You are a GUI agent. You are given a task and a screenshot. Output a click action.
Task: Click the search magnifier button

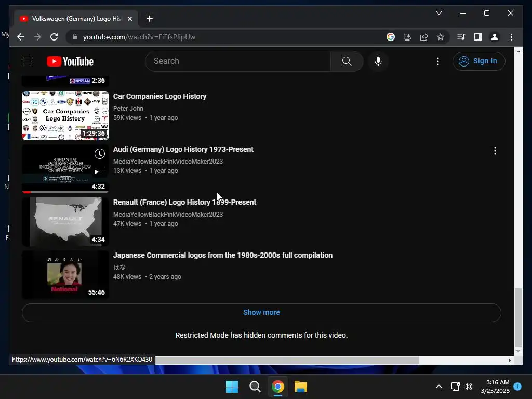pyautogui.click(x=347, y=61)
